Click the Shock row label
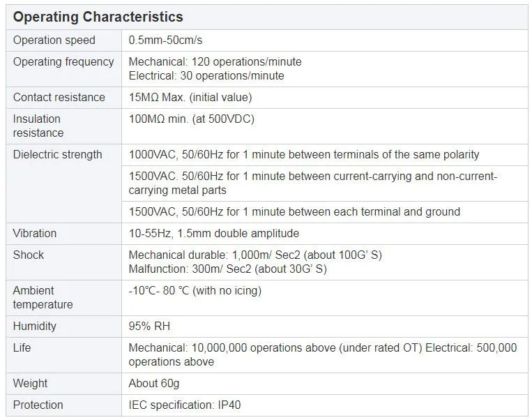 29,255
